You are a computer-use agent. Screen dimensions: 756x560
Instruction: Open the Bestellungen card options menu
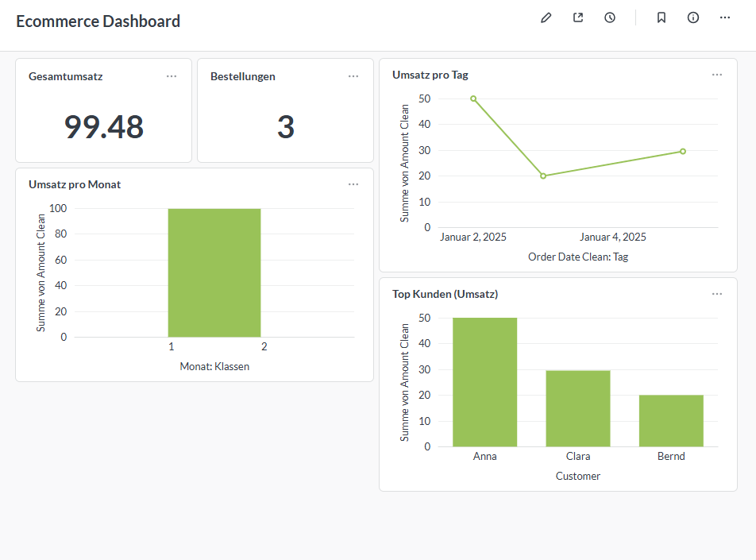pos(353,76)
